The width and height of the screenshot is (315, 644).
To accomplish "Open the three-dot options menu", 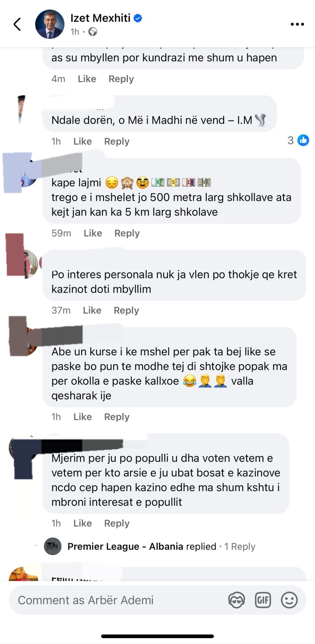I will [297, 24].
